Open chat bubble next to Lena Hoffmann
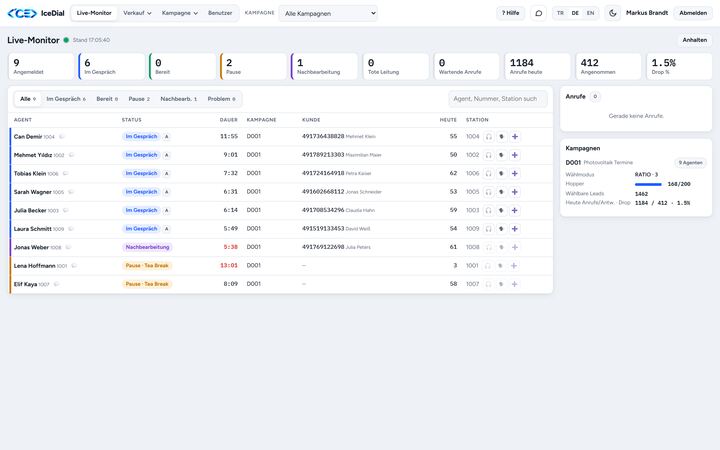The width and height of the screenshot is (720, 450). point(74,265)
